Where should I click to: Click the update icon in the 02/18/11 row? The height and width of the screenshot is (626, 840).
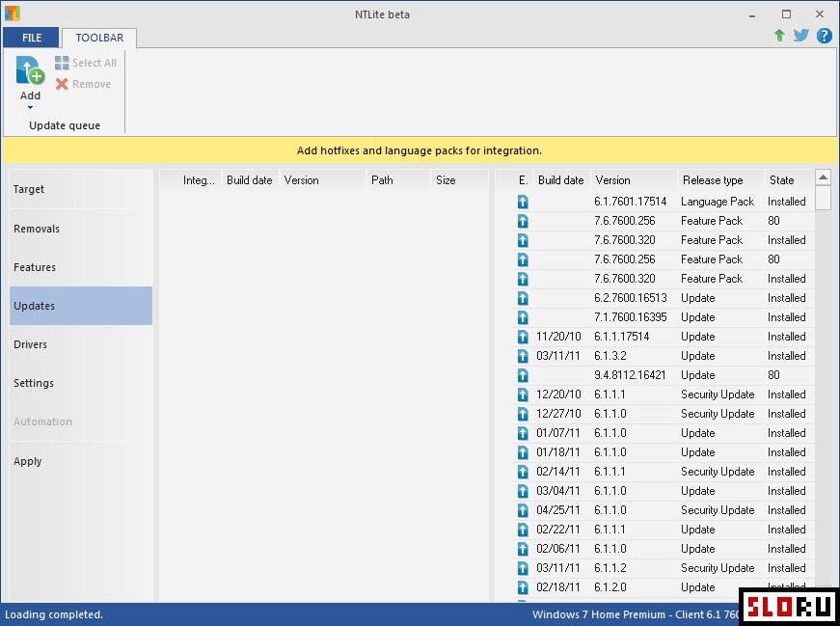(523, 587)
